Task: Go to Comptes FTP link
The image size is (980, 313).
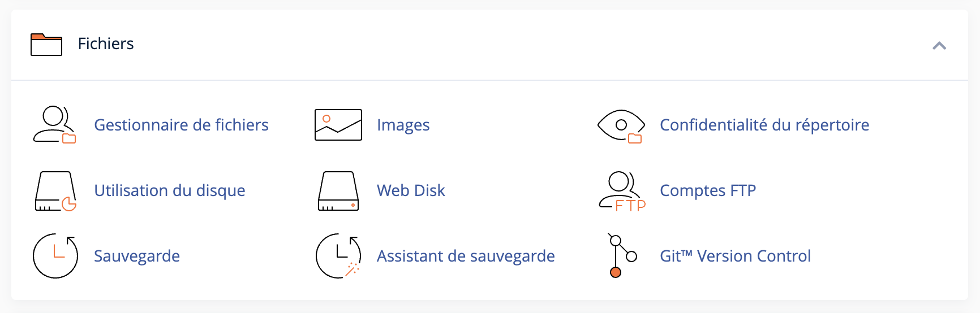Action: [708, 191]
